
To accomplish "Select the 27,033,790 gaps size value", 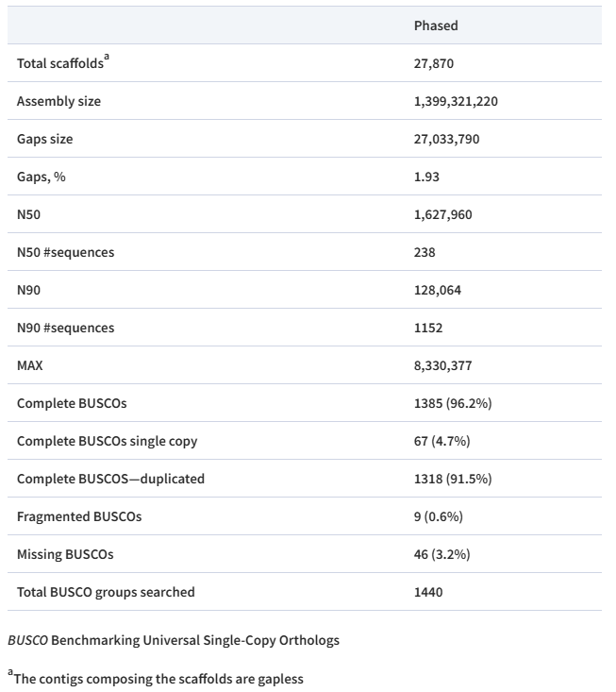I will pyautogui.click(x=446, y=139).
